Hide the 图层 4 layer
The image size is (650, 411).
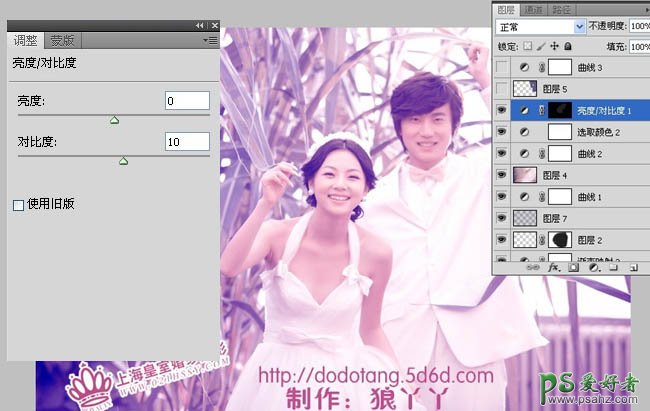502,174
